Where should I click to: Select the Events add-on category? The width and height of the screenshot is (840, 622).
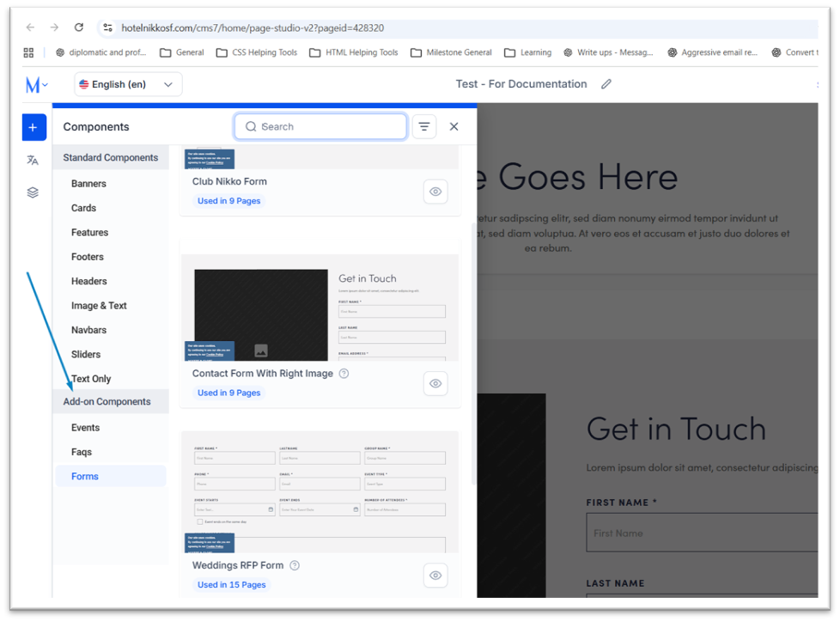[x=85, y=428]
